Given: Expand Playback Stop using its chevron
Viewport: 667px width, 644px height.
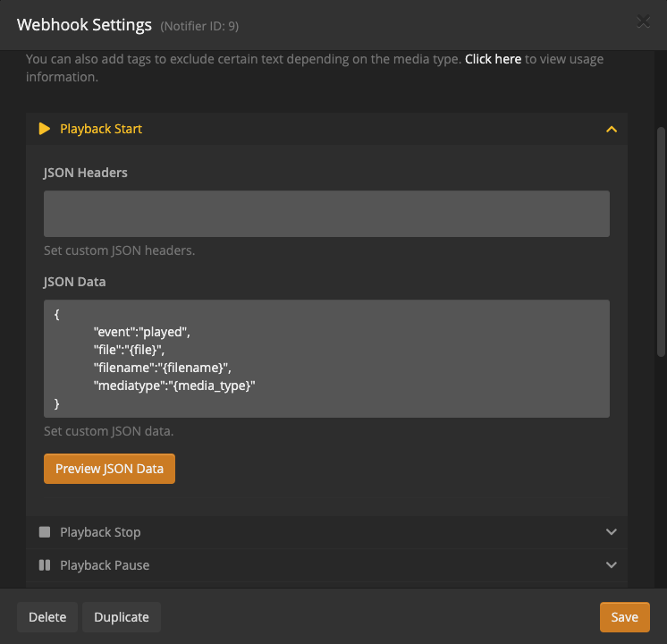Looking at the screenshot, I should pos(612,532).
